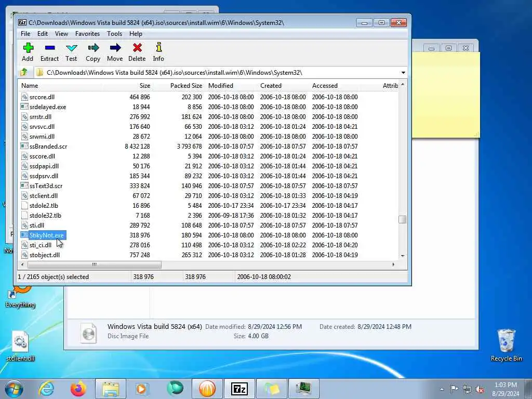
Task: Sort by Created column header
Action: pos(284,86)
